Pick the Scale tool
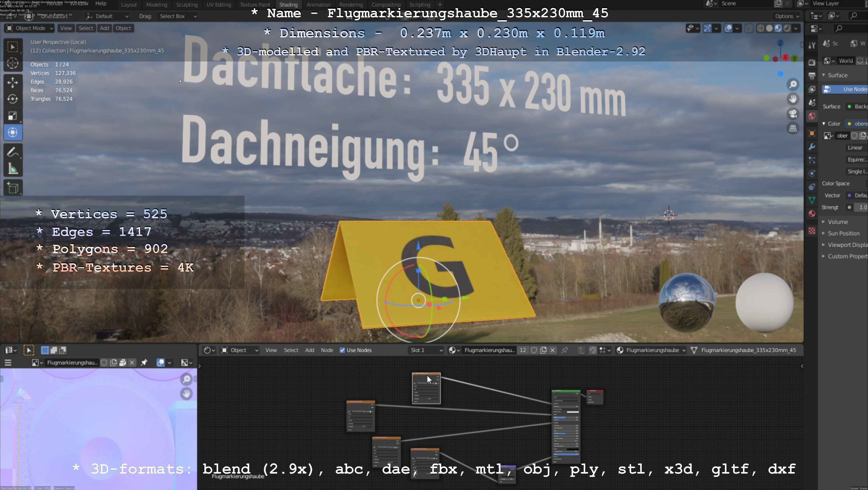This screenshot has width=868, height=490. point(13,116)
